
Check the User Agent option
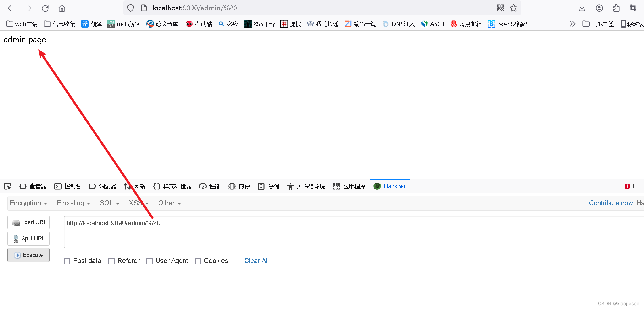click(150, 261)
